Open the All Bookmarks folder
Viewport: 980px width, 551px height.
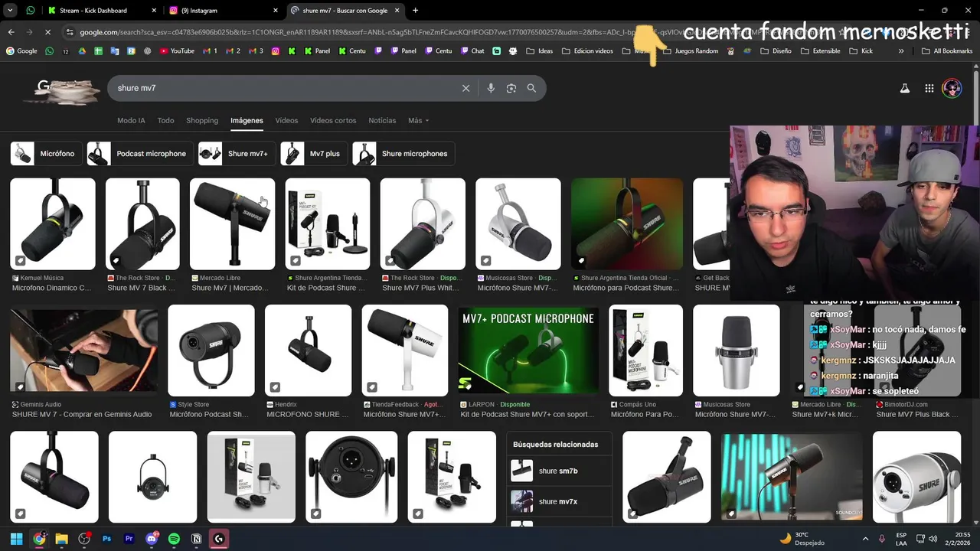pyautogui.click(x=946, y=51)
